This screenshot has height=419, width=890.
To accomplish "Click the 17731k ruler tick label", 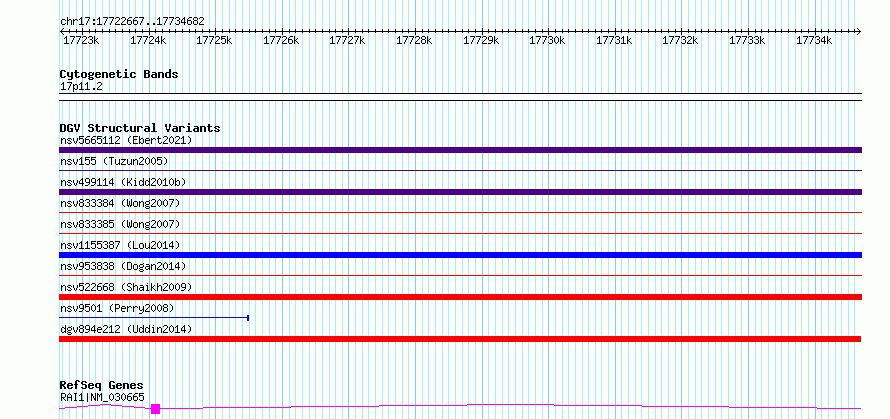I will [614, 40].
